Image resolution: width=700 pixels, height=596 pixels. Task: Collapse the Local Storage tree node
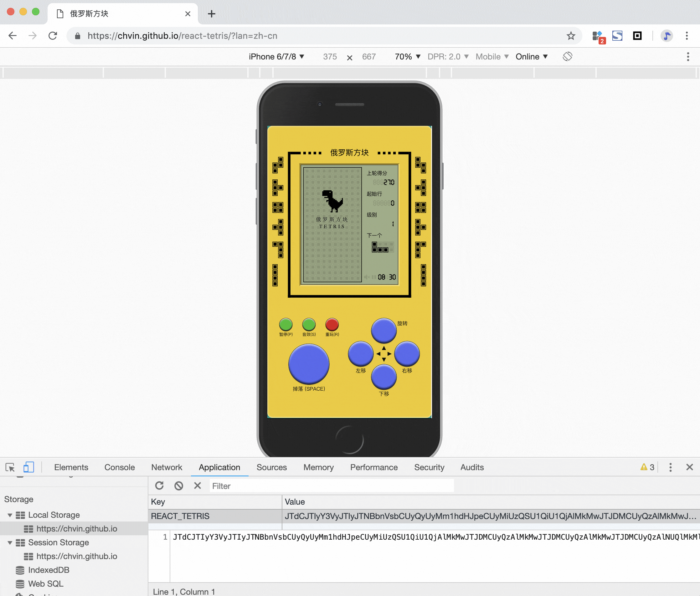(x=10, y=515)
